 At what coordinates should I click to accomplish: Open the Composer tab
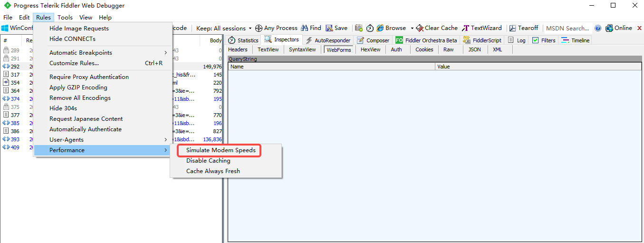point(373,40)
